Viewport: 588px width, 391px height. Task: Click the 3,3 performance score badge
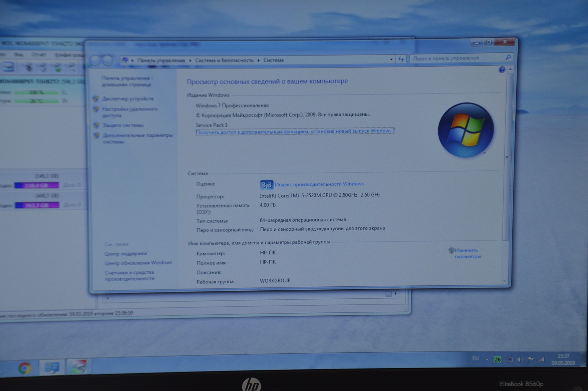click(266, 185)
